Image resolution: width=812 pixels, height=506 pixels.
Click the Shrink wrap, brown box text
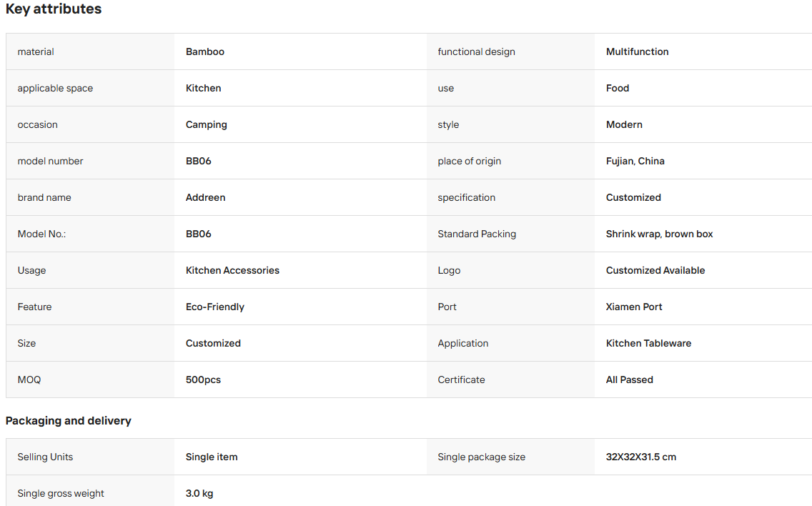coord(659,234)
